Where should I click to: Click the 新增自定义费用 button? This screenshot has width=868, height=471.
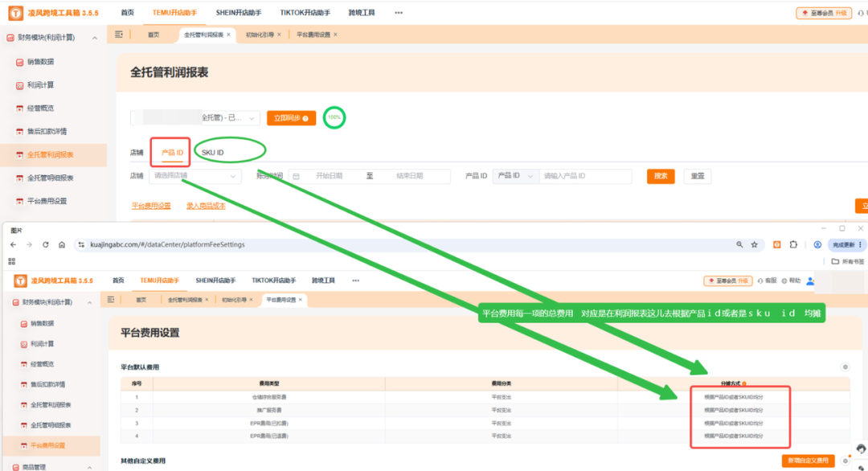[809, 461]
